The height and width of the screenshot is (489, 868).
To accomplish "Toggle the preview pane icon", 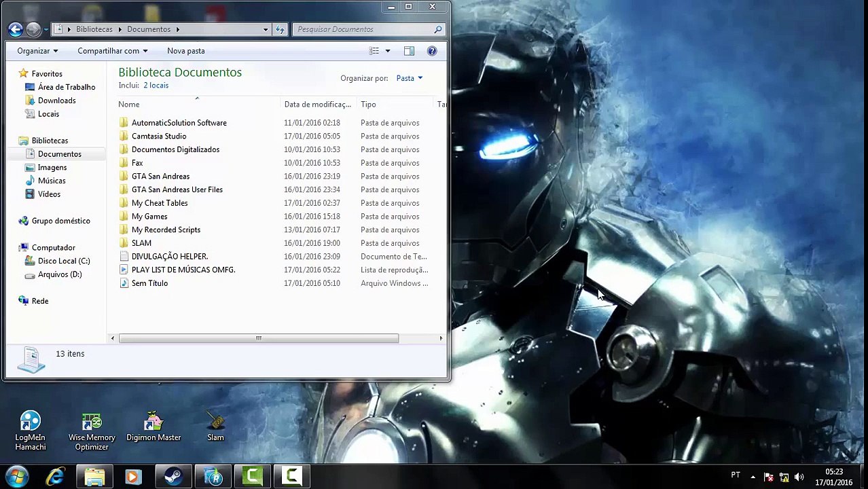I will [409, 51].
